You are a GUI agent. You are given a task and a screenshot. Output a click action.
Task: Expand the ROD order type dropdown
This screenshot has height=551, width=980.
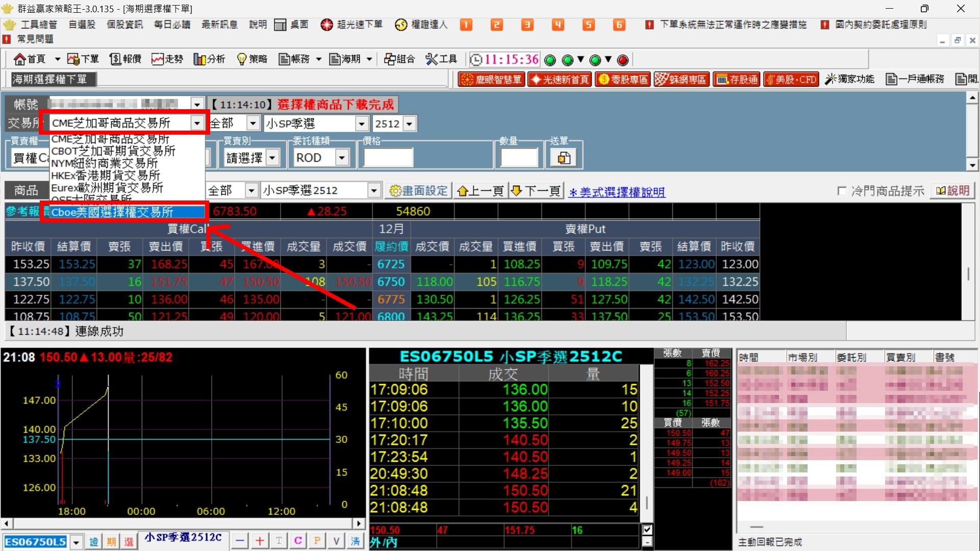pyautogui.click(x=342, y=158)
